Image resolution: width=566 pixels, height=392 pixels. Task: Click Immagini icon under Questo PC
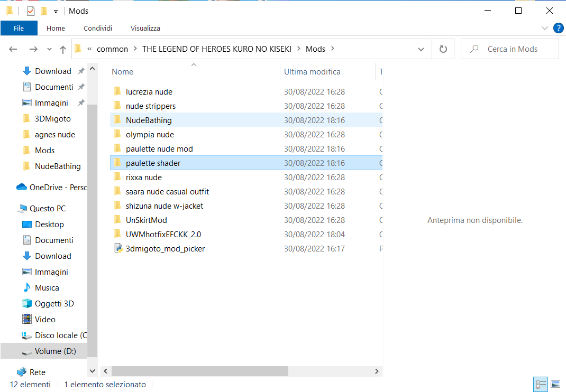(26, 272)
